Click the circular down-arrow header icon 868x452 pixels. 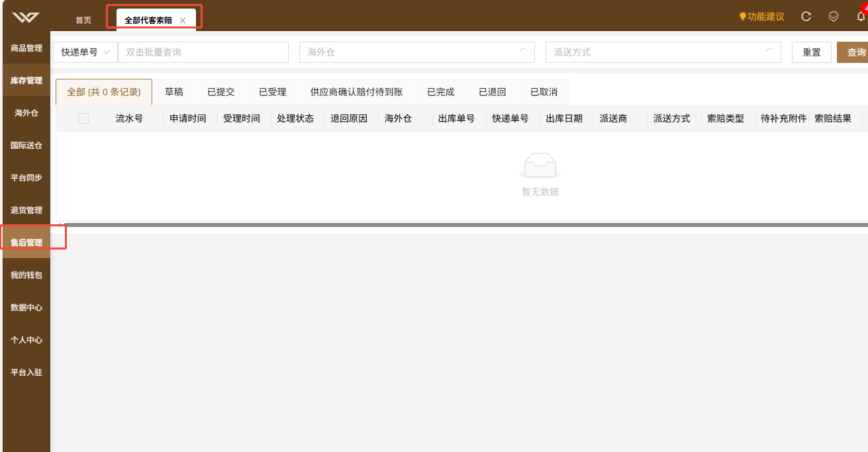click(834, 17)
